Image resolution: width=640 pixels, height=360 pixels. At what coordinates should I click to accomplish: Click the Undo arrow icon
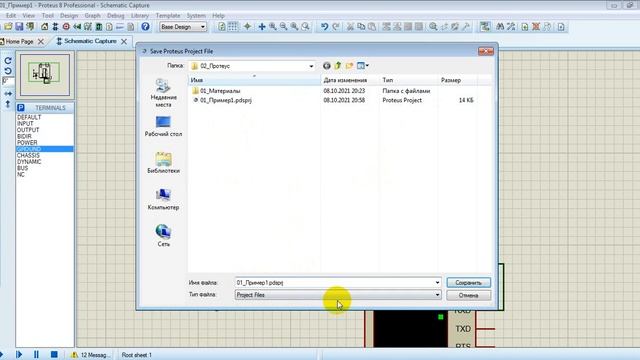click(x=324, y=27)
